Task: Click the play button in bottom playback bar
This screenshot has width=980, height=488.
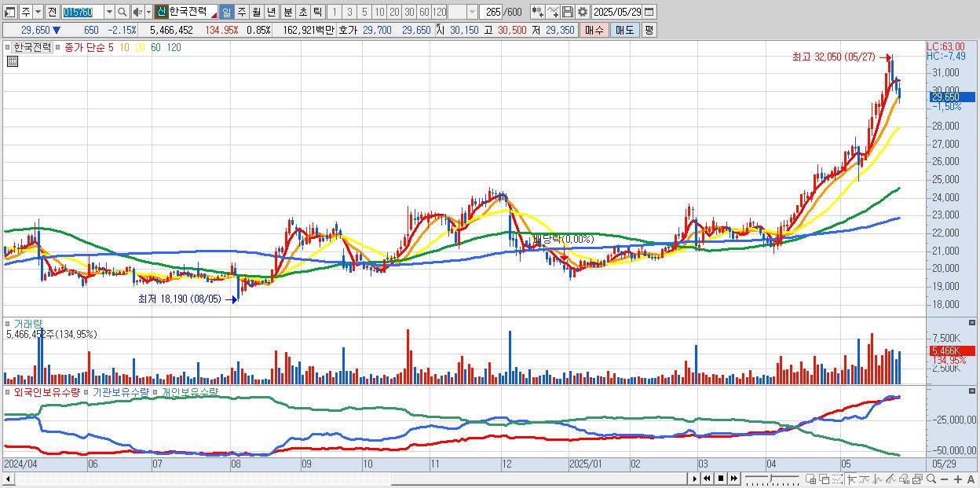Action: 695,479
